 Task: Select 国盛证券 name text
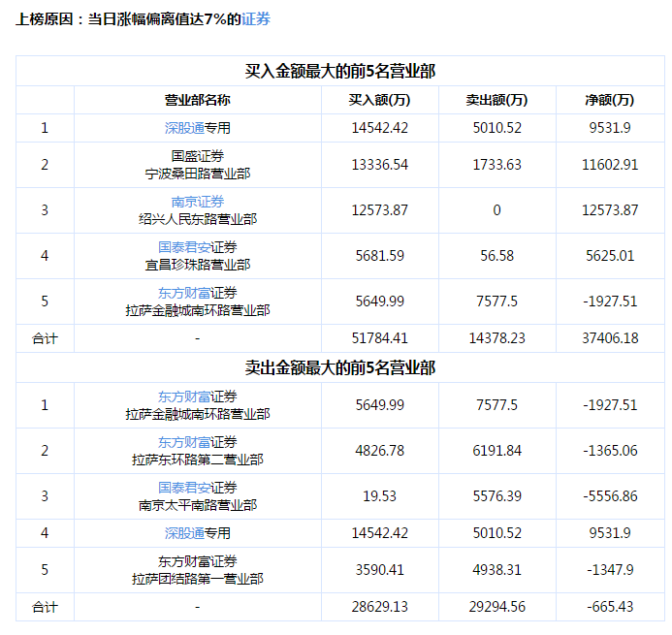198,156
